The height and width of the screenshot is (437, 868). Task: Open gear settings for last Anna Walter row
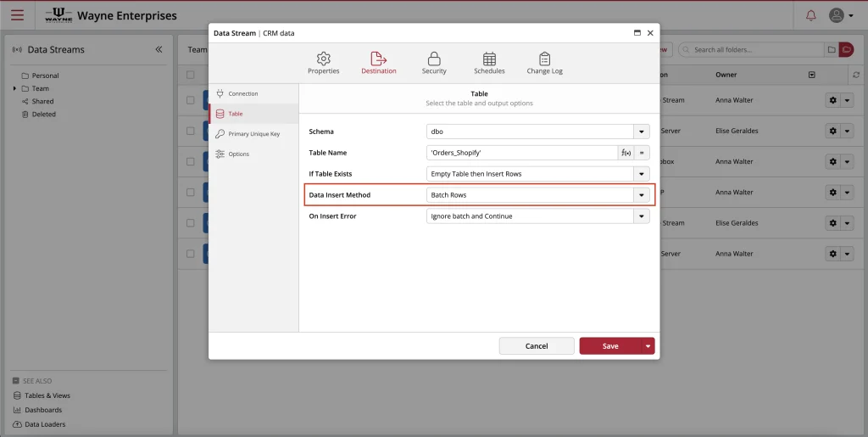(832, 254)
